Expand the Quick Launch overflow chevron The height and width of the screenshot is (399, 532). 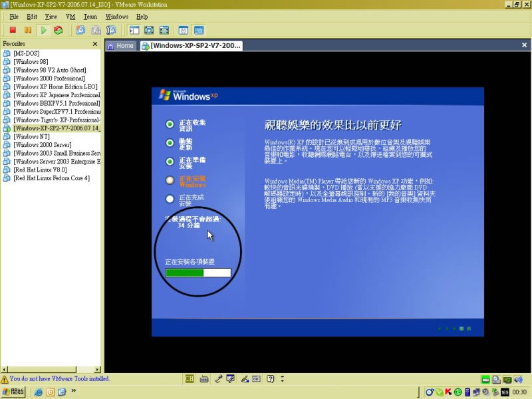[73, 391]
